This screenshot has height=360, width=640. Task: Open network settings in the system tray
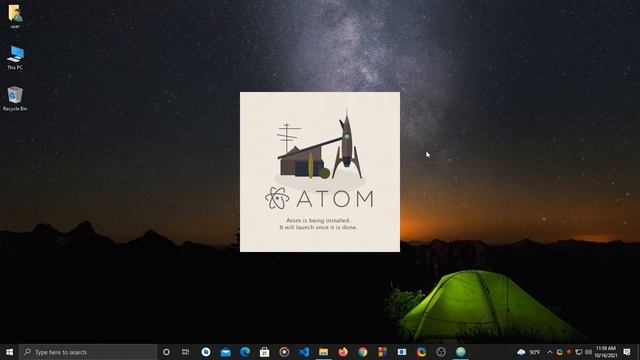pyautogui.click(x=579, y=352)
